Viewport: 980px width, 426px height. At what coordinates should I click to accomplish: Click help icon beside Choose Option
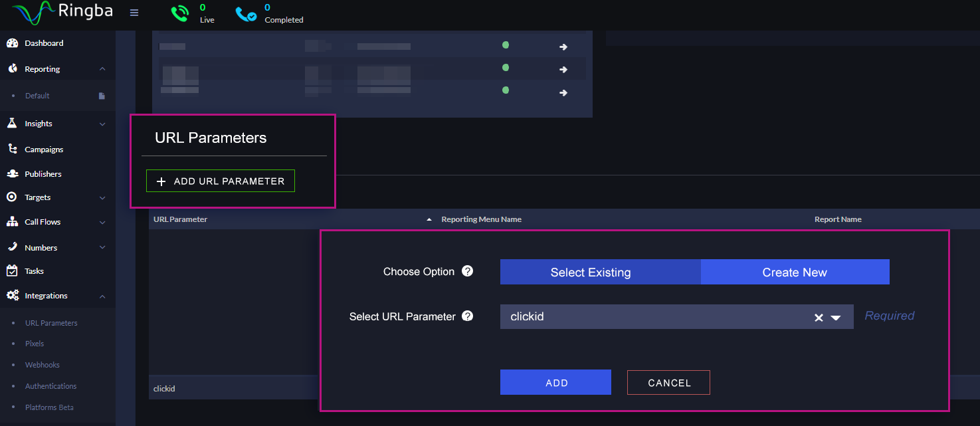point(468,271)
